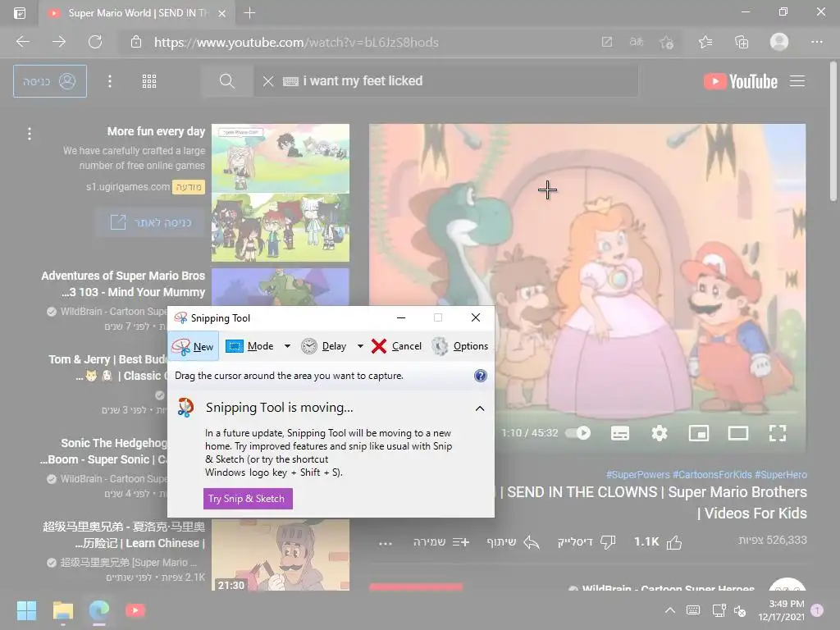Go back in the browser
The height and width of the screenshot is (630, 840).
[23, 42]
